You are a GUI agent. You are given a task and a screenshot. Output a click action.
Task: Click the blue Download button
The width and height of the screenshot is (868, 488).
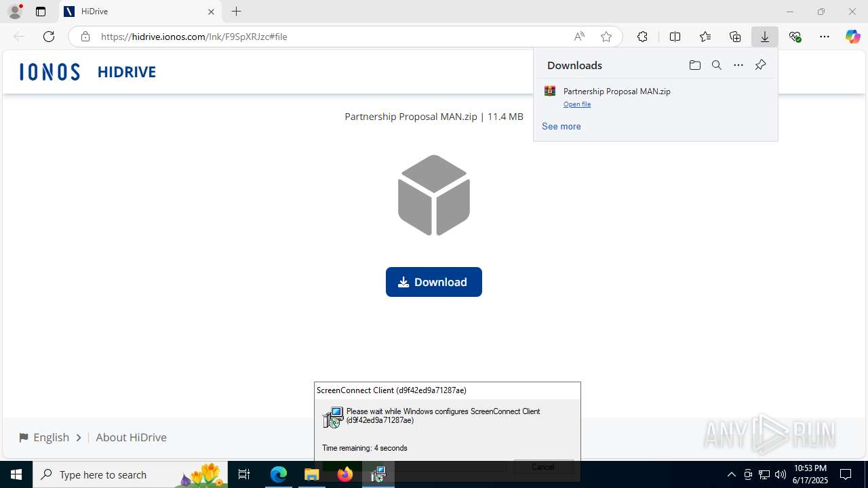[434, 282]
